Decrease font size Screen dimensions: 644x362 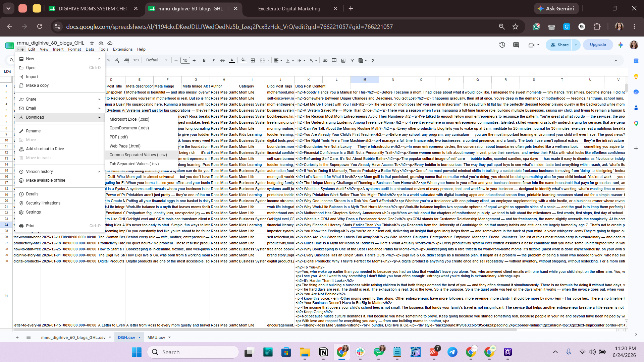tap(176, 60)
